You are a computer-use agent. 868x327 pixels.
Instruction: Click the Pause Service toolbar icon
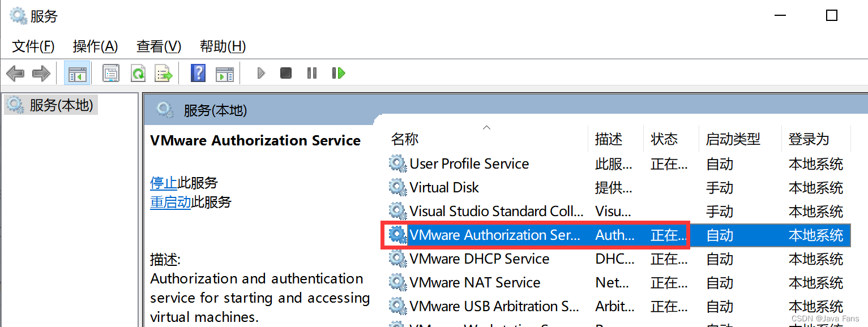coord(312,73)
